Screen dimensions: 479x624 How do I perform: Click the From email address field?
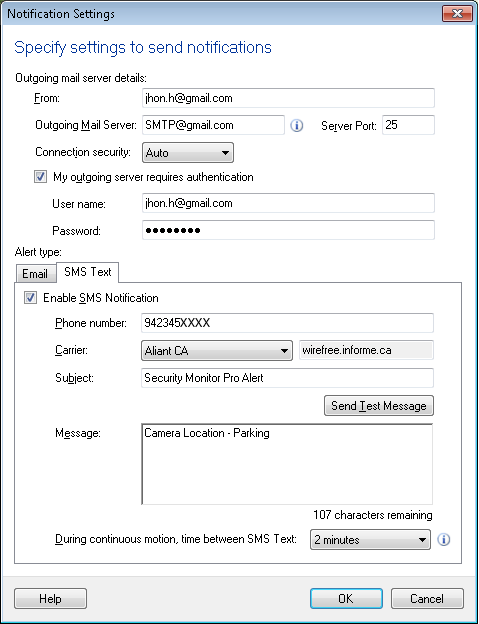pos(288,98)
